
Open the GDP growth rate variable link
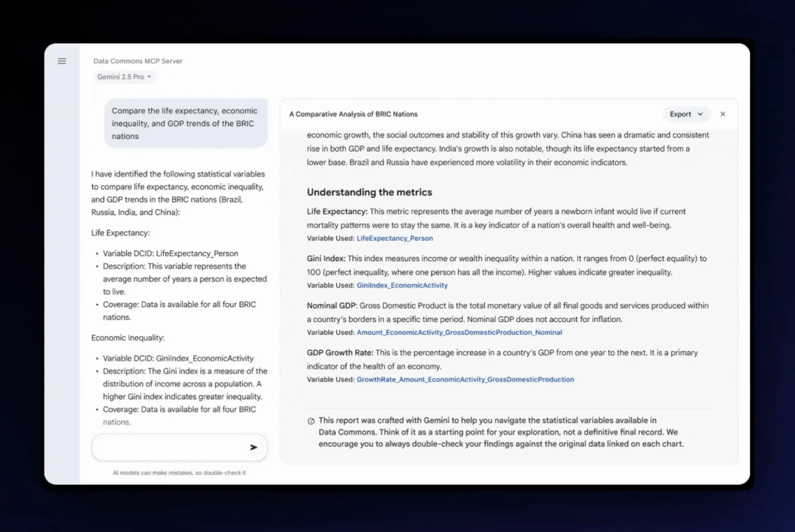(465, 379)
